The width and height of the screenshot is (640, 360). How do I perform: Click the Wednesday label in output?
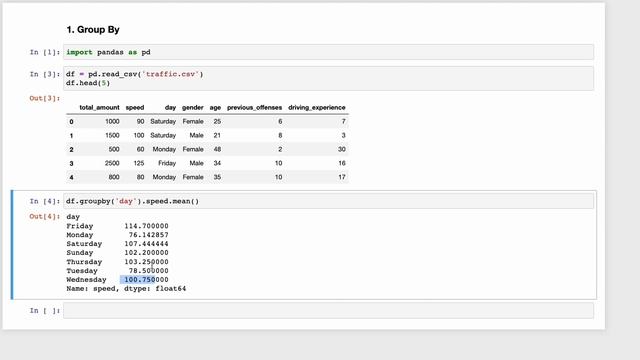[86, 280]
